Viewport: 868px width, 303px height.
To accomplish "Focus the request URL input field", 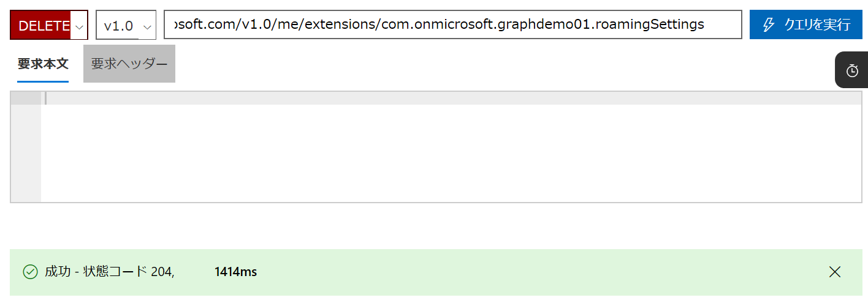I will 453,24.
